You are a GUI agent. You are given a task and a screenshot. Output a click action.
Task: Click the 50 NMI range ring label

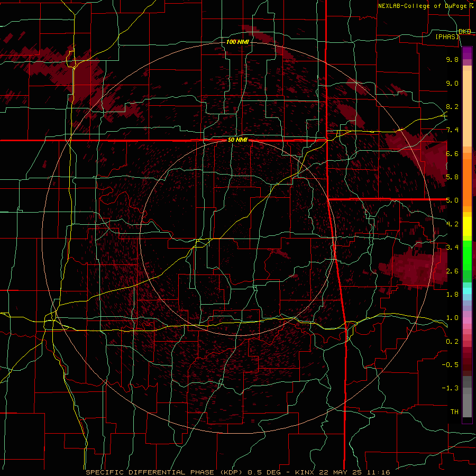pos(237,140)
